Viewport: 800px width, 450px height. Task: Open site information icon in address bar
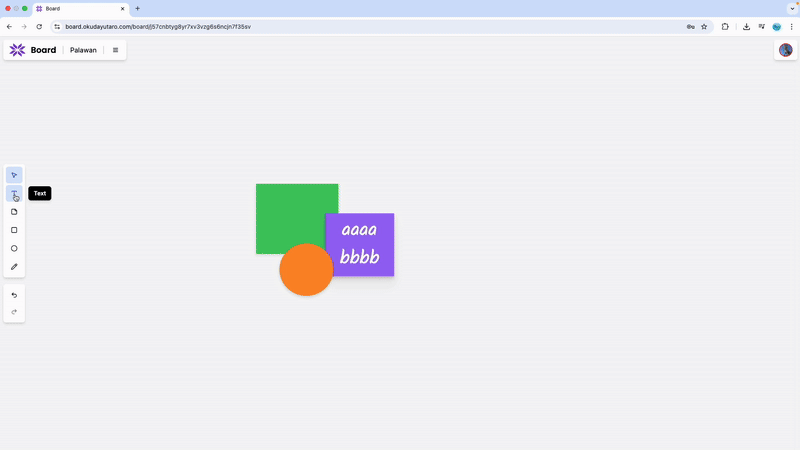[57, 27]
